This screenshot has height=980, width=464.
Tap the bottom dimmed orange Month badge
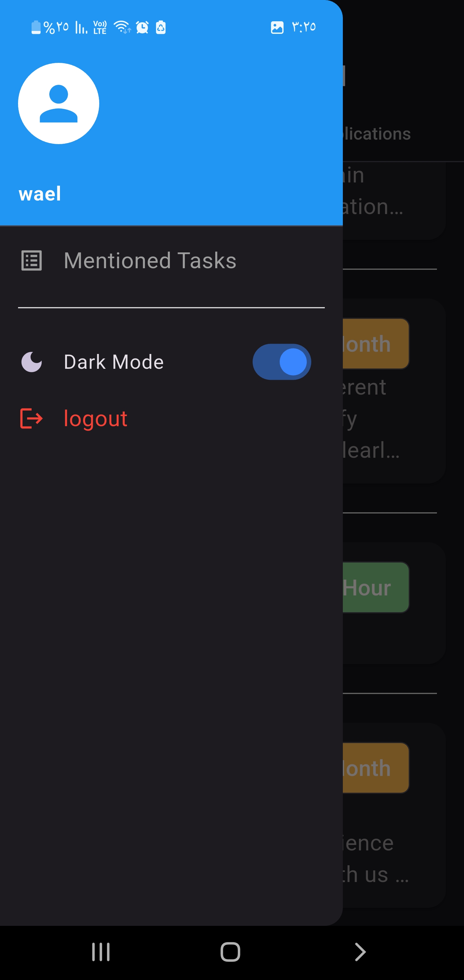coord(376,768)
